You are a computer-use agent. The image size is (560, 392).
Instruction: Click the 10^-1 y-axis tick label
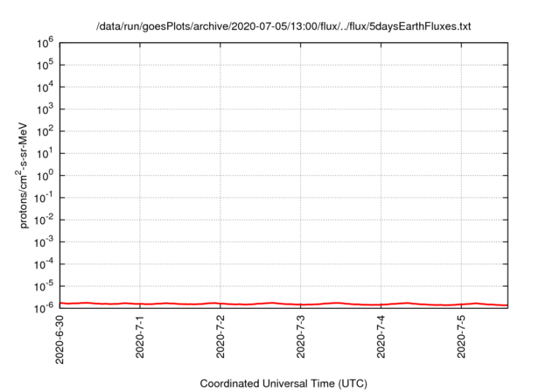(44, 198)
